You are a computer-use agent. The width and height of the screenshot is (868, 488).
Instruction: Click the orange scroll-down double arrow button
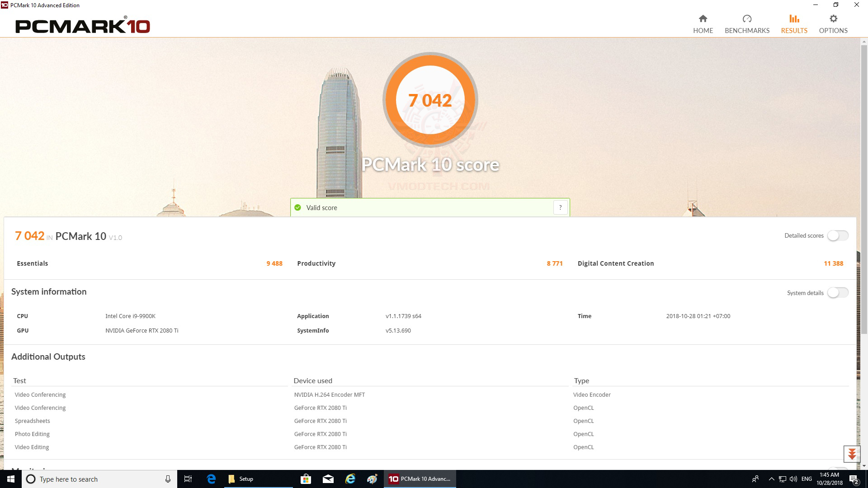point(852,454)
